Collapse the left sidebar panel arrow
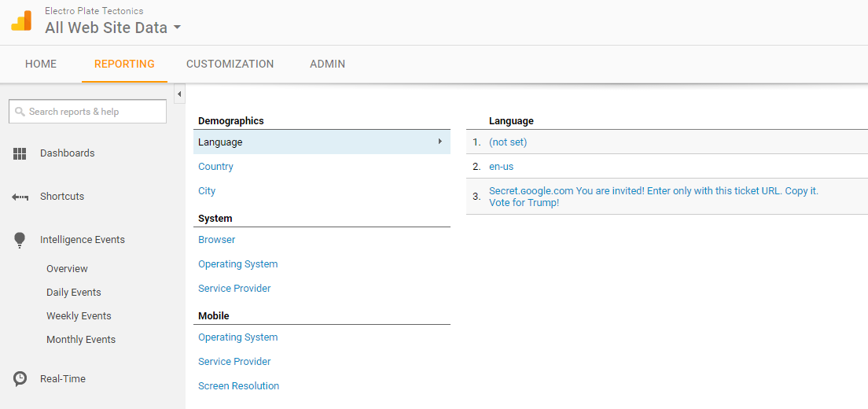The image size is (868, 409). coord(179,94)
